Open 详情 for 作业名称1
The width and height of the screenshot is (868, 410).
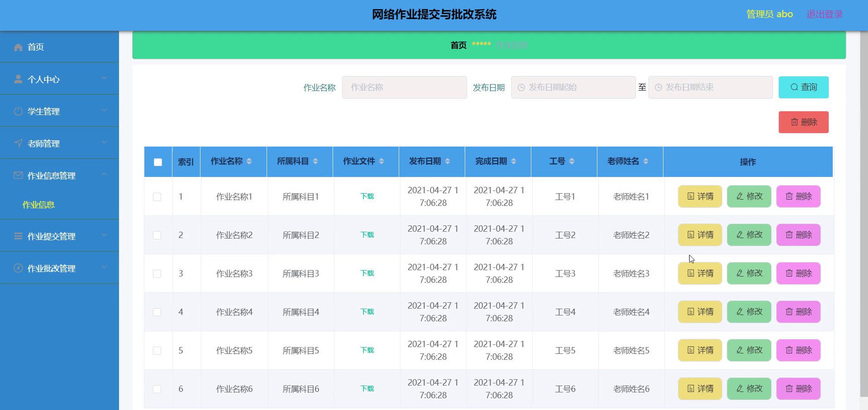700,196
